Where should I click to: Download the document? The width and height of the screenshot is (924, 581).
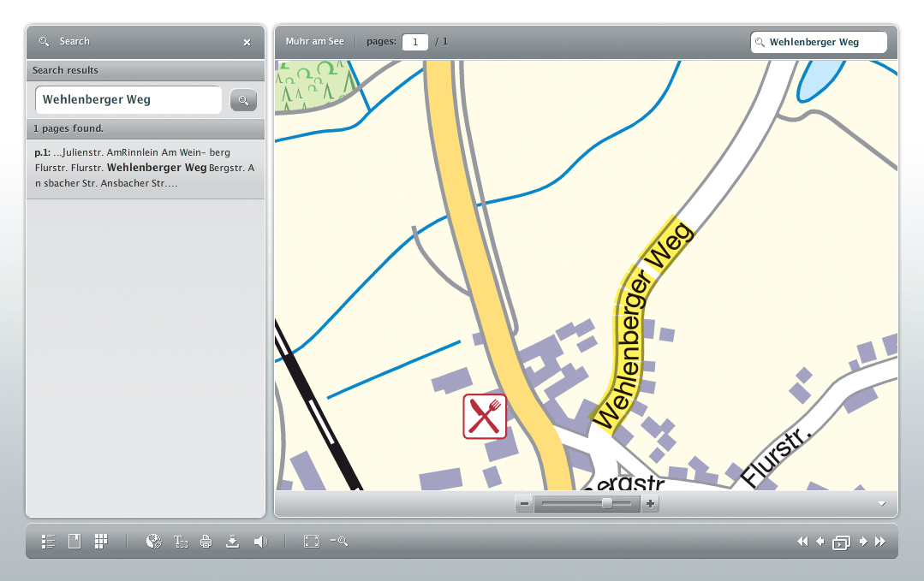tap(232, 541)
